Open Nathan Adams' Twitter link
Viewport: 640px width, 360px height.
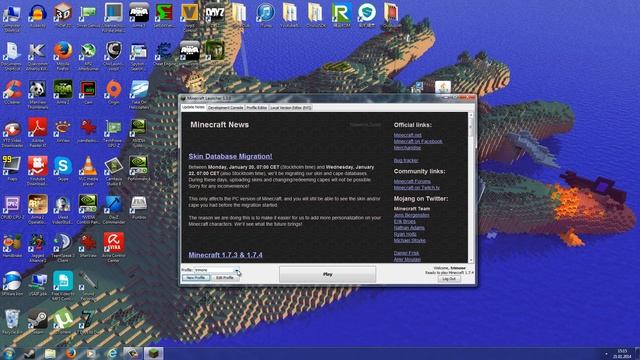click(409, 228)
